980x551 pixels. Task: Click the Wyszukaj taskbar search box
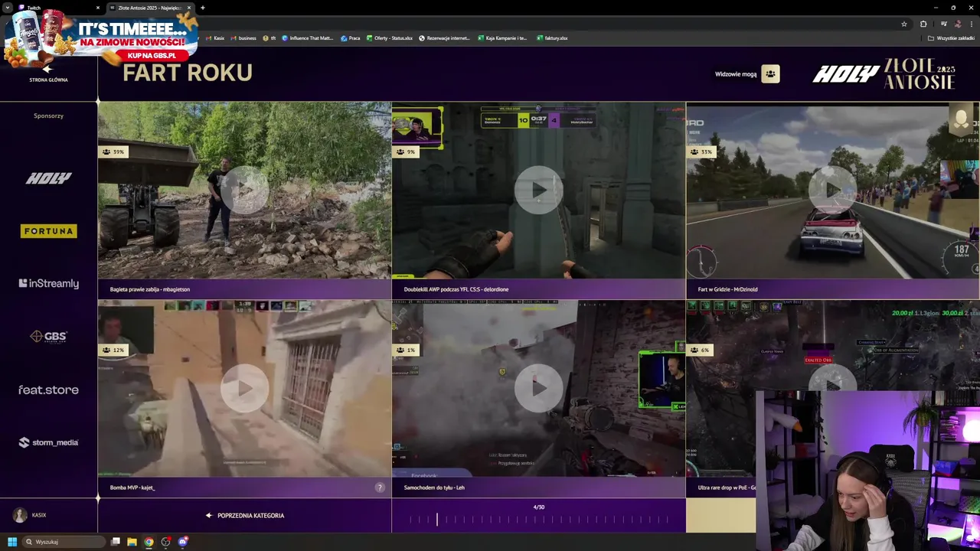tap(64, 542)
